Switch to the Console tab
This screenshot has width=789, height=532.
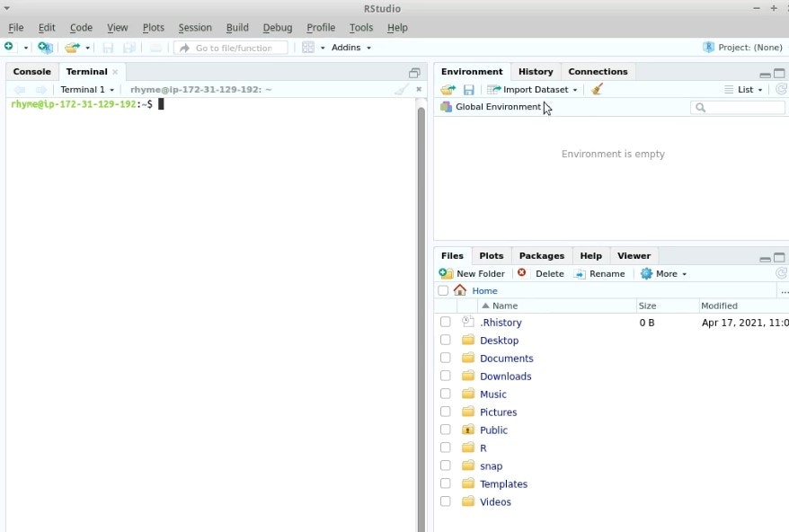pyautogui.click(x=32, y=72)
